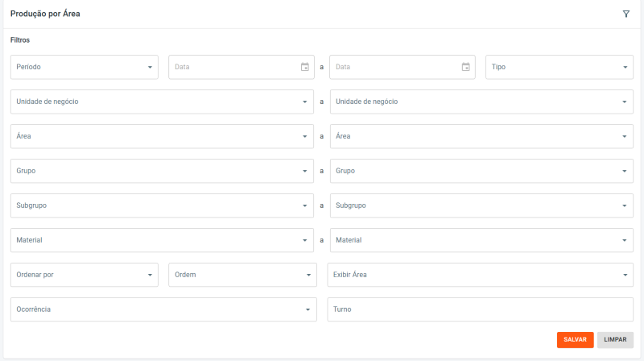644x361 pixels.
Task: Expand the second Subgrupo dropdown
Action: (481, 205)
